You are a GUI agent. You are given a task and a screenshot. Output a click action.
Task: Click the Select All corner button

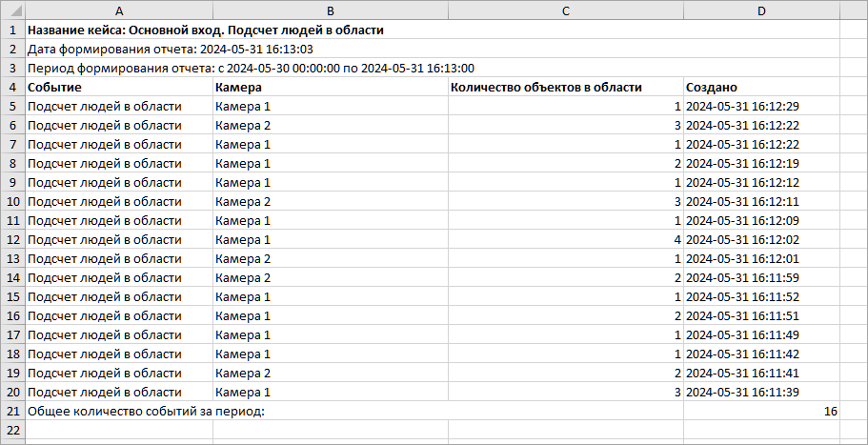pyautogui.click(x=12, y=10)
